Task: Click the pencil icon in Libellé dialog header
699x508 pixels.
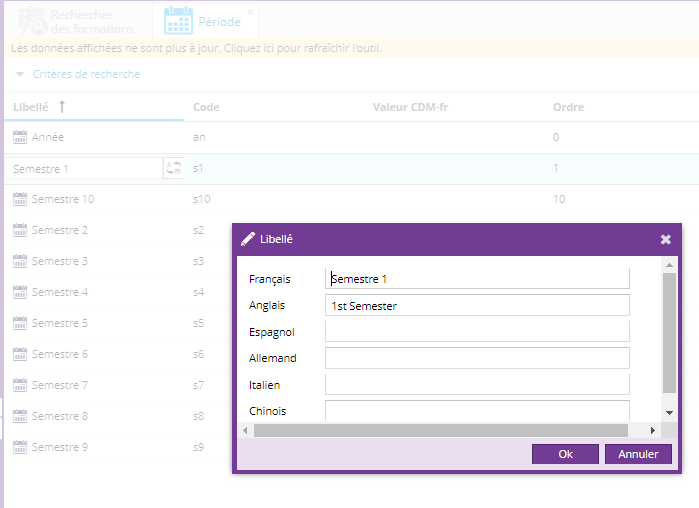Action: (x=248, y=239)
